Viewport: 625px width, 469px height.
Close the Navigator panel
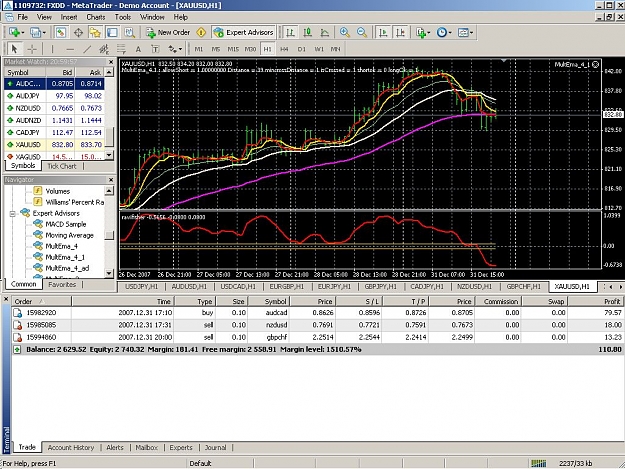(x=111, y=180)
